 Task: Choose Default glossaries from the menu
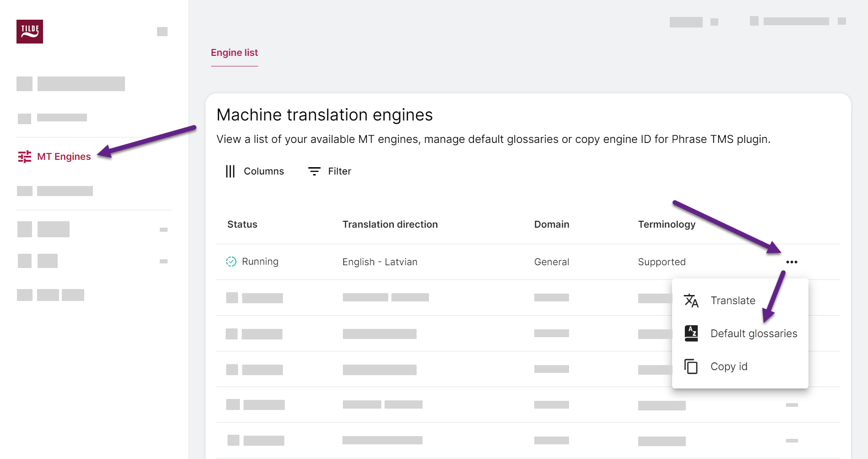740,333
